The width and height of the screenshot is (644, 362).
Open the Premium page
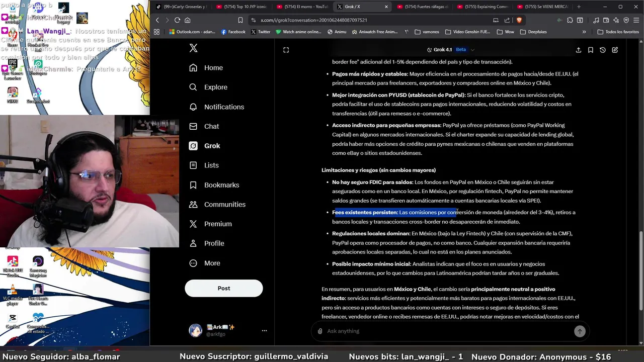click(210, 224)
